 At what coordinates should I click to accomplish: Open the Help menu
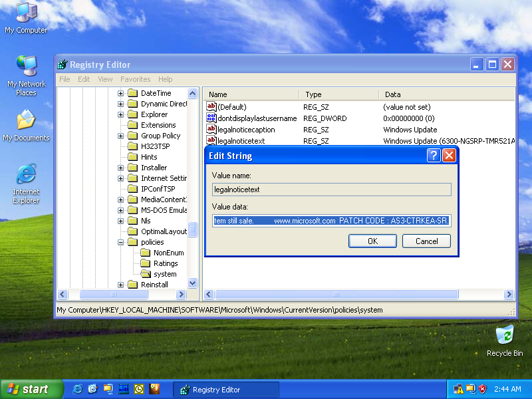point(165,79)
